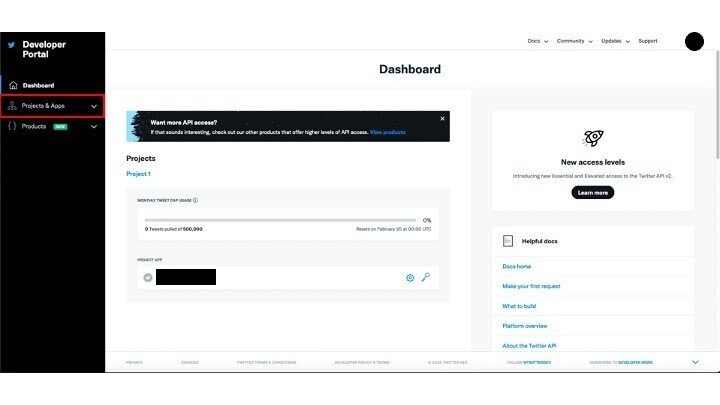This screenshot has width=720, height=405.
Task: Click the NEW badge next to Products
Action: pos(60,127)
